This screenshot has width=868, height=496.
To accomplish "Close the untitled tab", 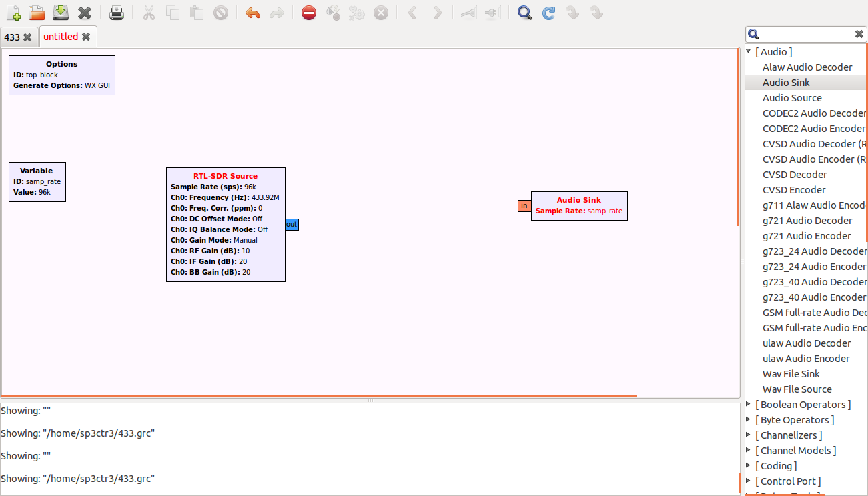I will point(86,37).
